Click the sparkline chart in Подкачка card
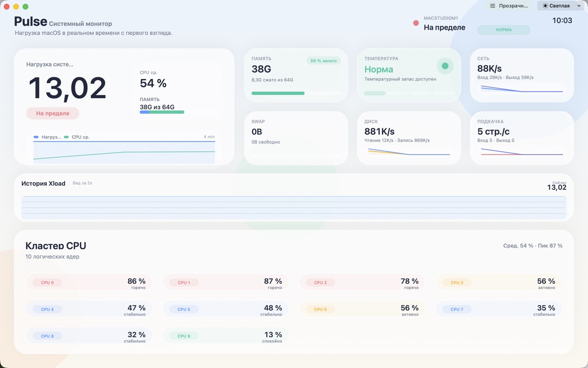The image size is (588, 368). pos(522,151)
